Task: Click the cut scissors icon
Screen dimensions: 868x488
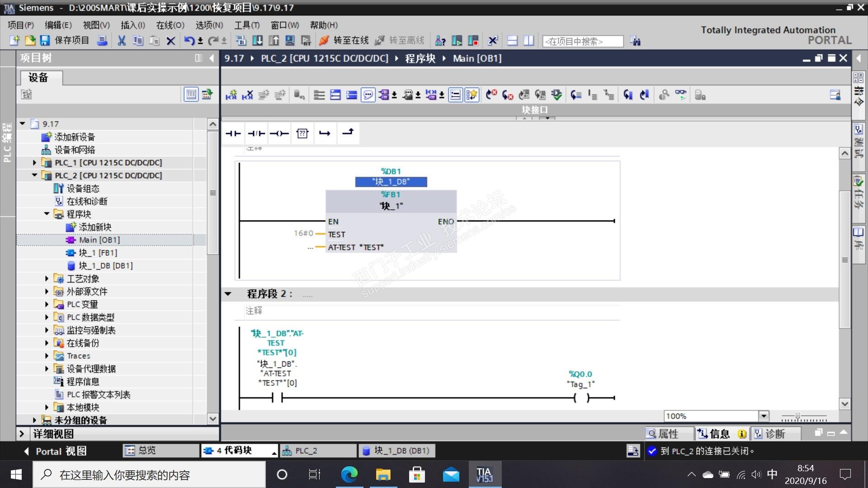Action: click(121, 41)
